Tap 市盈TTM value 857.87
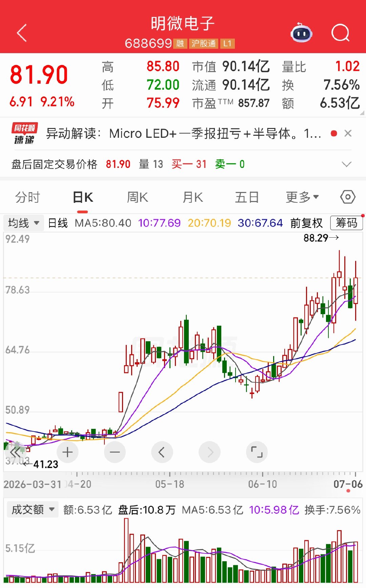This screenshot has height=588, width=366. (x=254, y=103)
